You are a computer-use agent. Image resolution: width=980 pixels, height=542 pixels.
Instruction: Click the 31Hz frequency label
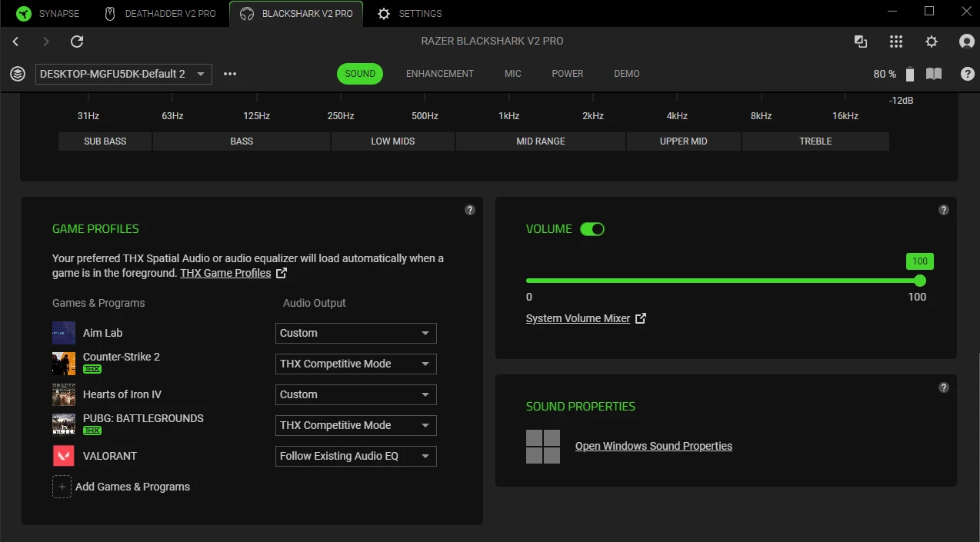[88, 116]
